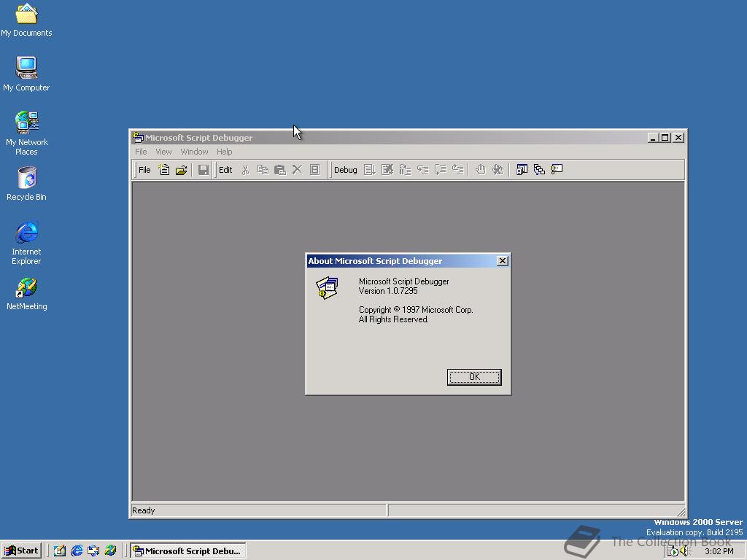747x560 pixels.
Task: Click the 3:02 PM taskbar clock
Action: (719, 551)
